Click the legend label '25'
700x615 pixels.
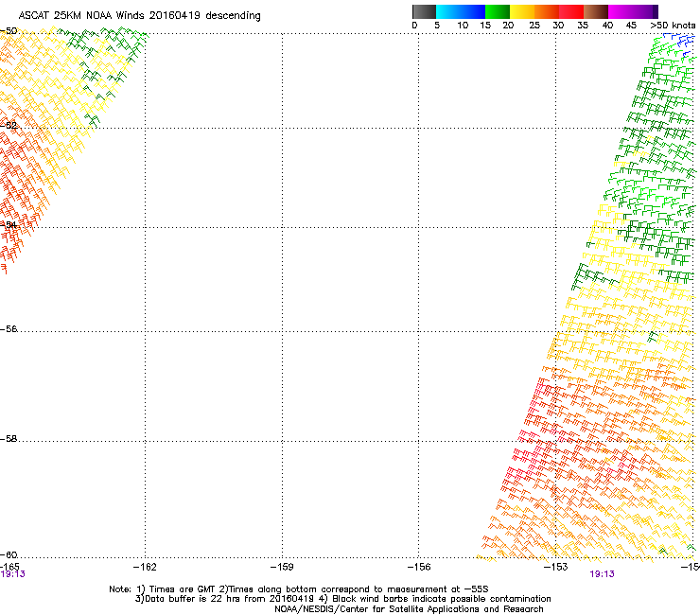pyautogui.click(x=534, y=26)
